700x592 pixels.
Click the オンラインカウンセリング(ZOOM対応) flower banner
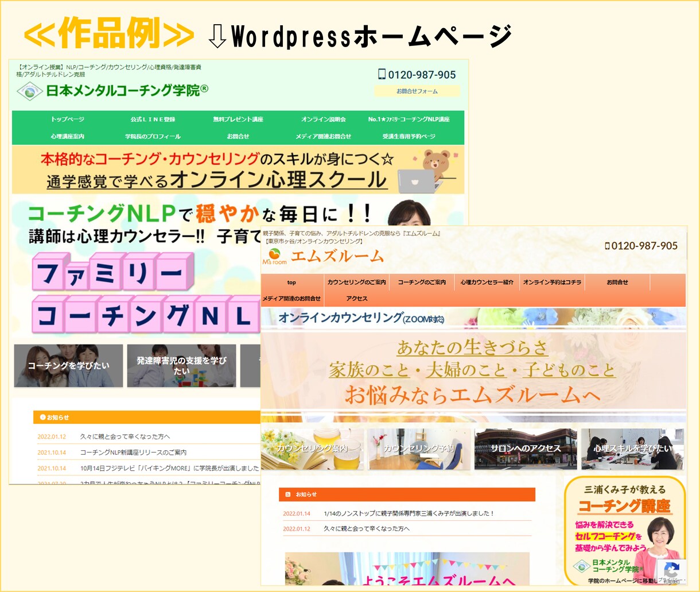point(473,318)
